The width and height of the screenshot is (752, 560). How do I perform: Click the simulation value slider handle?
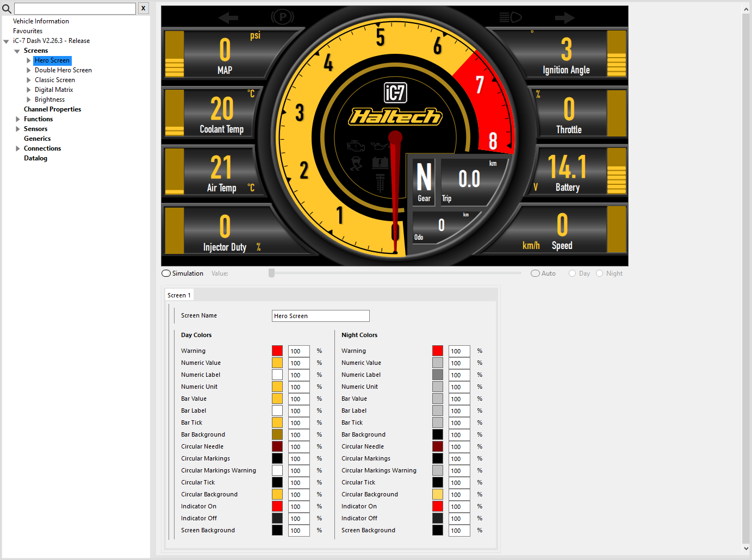271,273
